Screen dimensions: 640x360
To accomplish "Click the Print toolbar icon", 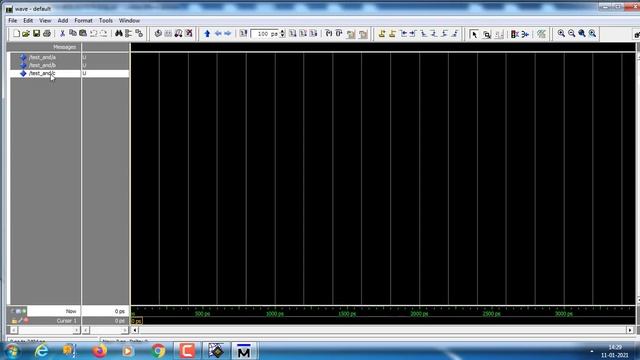I will pos(47,33).
